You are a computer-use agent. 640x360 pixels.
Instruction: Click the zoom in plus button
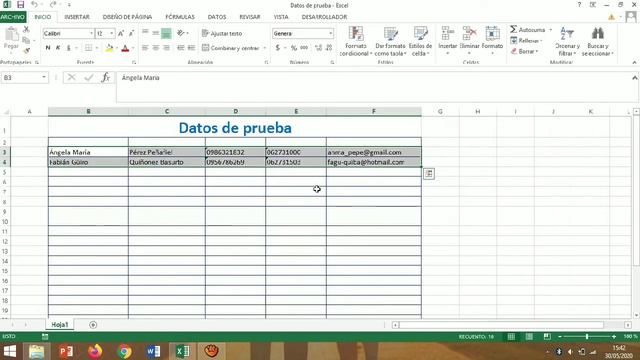tap(614, 337)
